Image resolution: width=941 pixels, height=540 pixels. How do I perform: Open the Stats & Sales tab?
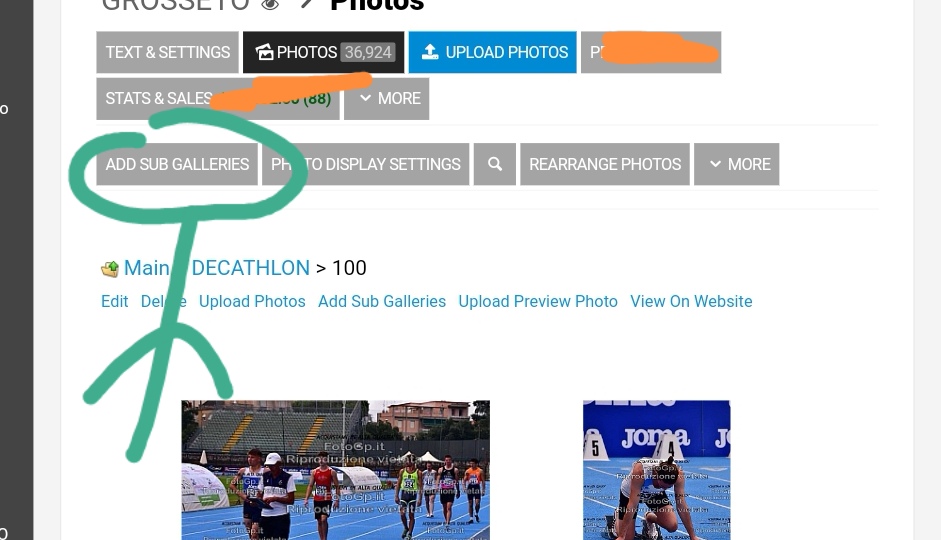(x=218, y=98)
